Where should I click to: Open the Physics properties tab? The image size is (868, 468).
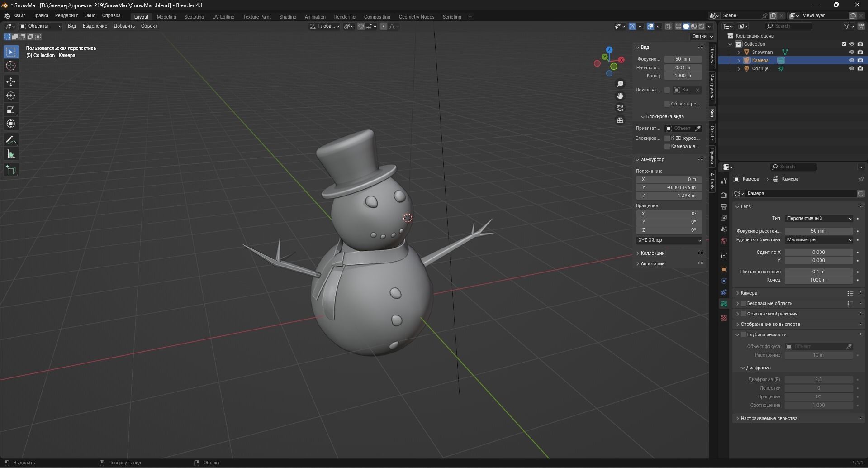pos(724,281)
